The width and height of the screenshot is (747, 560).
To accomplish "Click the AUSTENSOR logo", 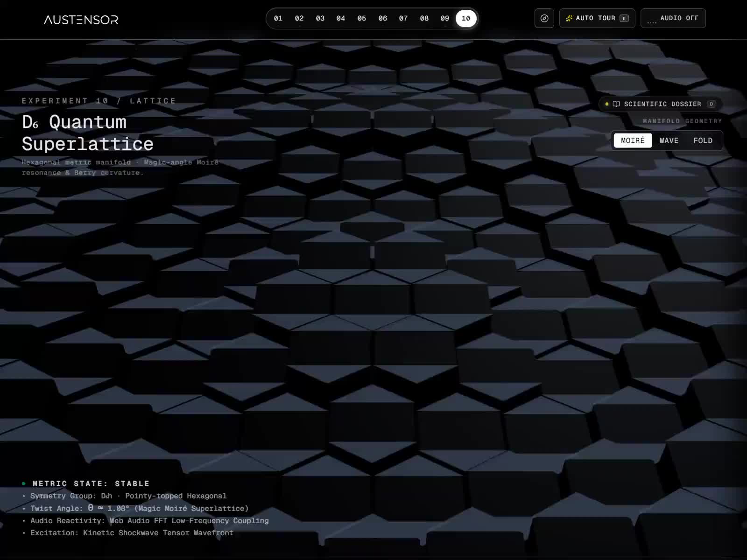I will tap(81, 20).
